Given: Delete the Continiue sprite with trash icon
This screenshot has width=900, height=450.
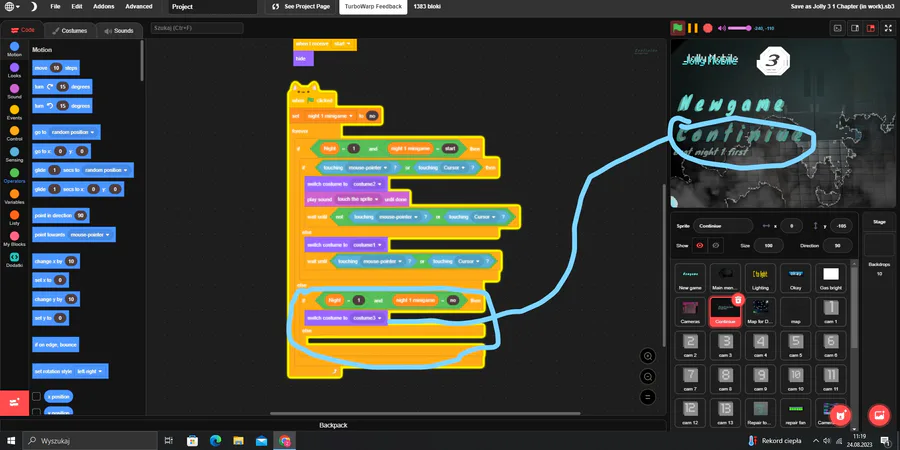Looking at the screenshot, I should coord(738,300).
